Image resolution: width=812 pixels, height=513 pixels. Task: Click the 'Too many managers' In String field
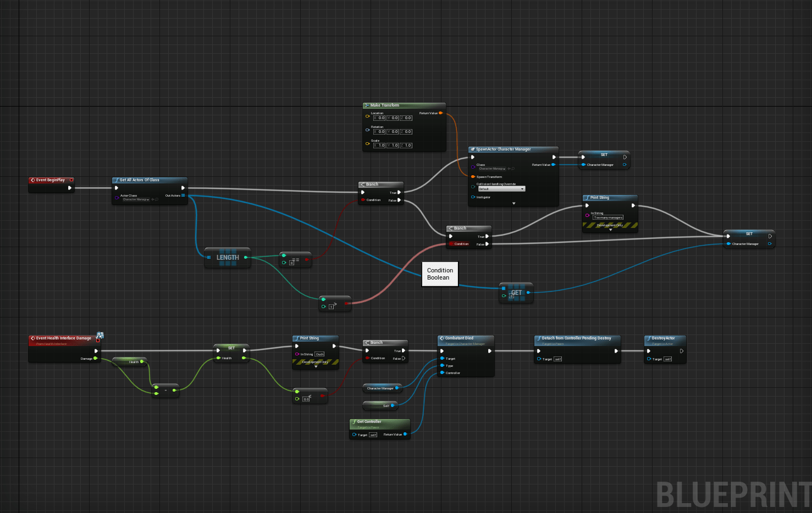pyautogui.click(x=608, y=218)
